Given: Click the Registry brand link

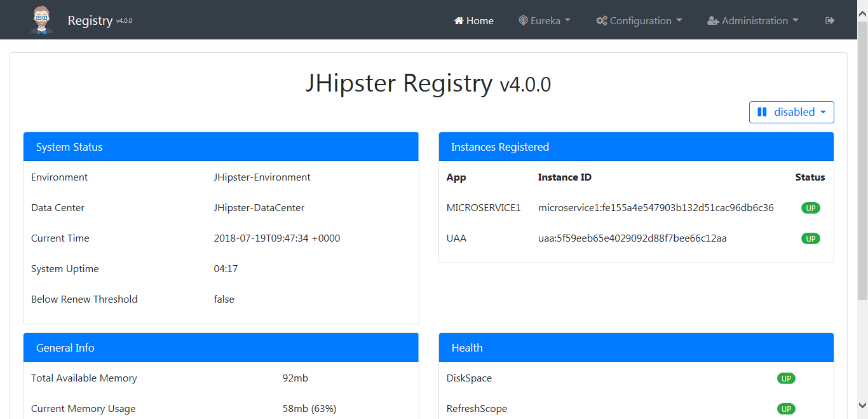Looking at the screenshot, I should 90,20.
